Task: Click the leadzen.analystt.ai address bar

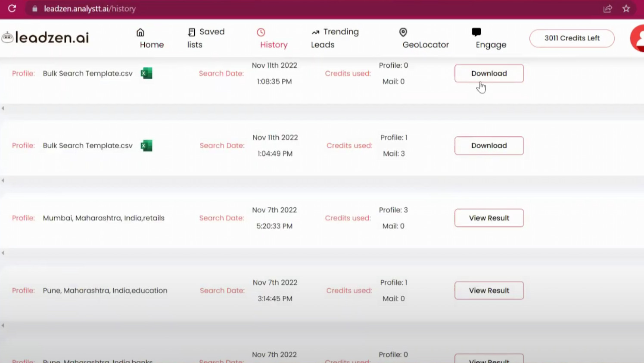Action: point(90,9)
